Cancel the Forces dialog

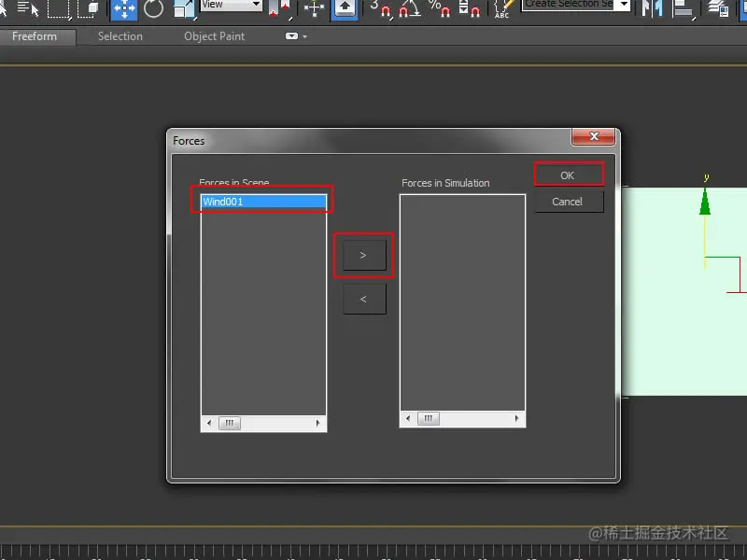click(569, 202)
